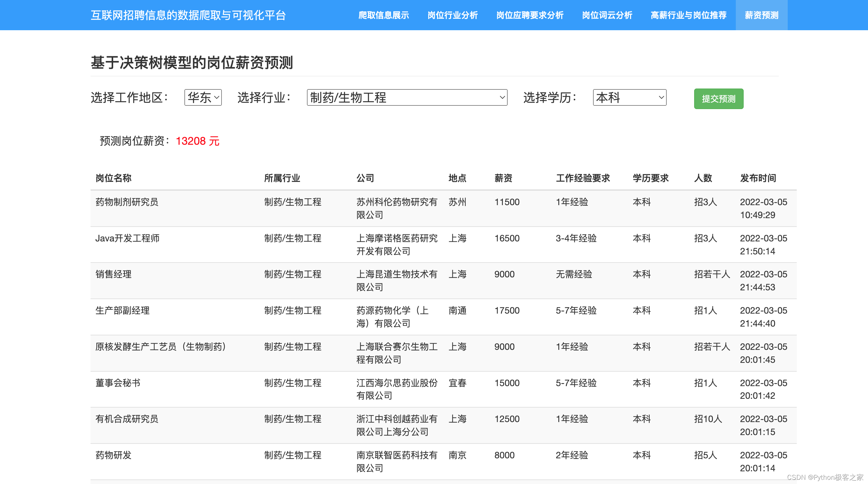
Task: Click the 发布时间 column header
Action: pos(758,178)
